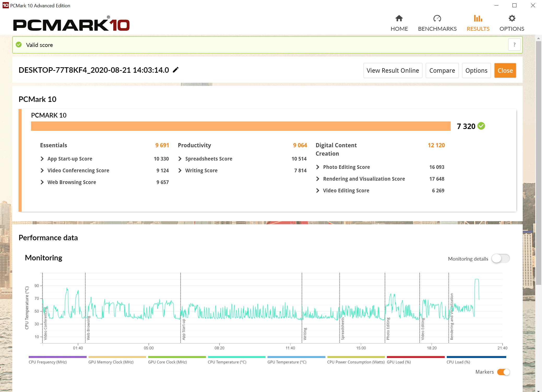Expand Web Browsing Score details

tap(42, 182)
